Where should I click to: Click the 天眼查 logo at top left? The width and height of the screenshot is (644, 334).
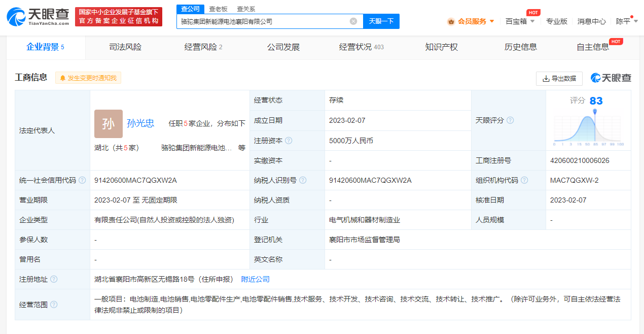pyautogui.click(x=38, y=17)
